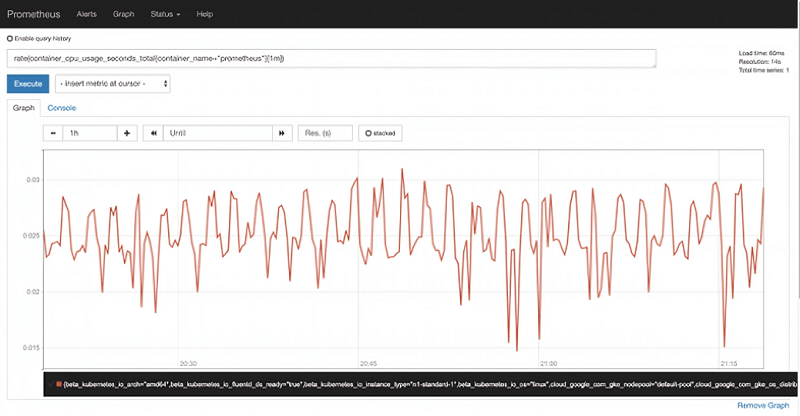Open the insert metric at cursor dropdown
800x416 pixels.
tap(113, 84)
